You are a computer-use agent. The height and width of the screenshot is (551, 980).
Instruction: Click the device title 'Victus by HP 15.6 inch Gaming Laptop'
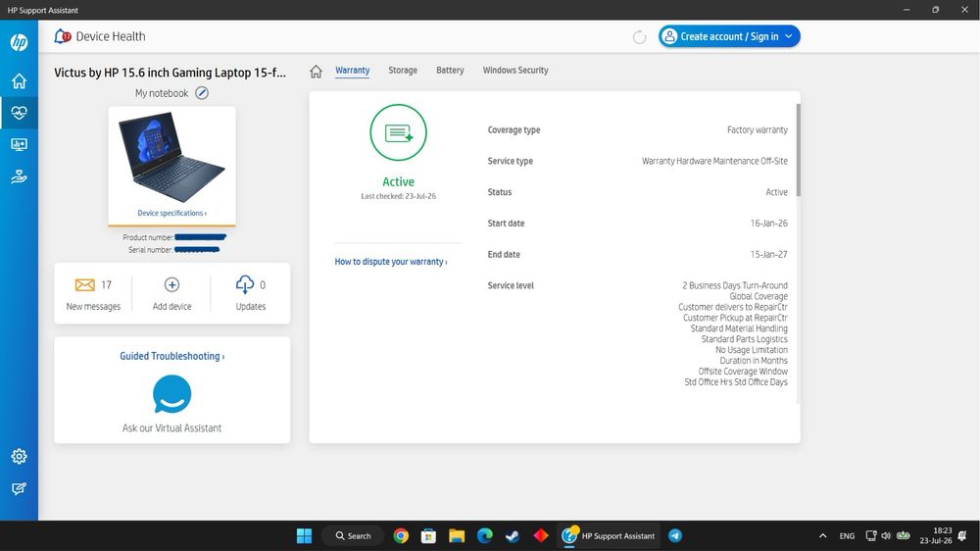(x=170, y=73)
